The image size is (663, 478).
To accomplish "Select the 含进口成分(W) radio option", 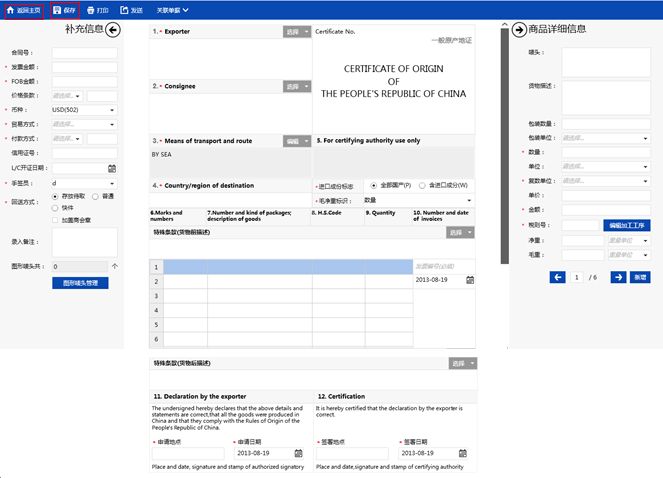I will (422, 186).
